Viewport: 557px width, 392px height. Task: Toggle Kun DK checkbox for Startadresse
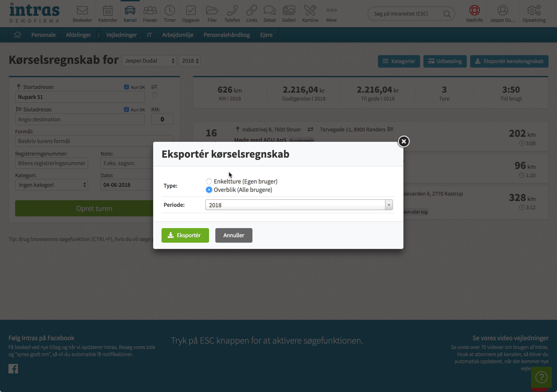pyautogui.click(x=126, y=87)
